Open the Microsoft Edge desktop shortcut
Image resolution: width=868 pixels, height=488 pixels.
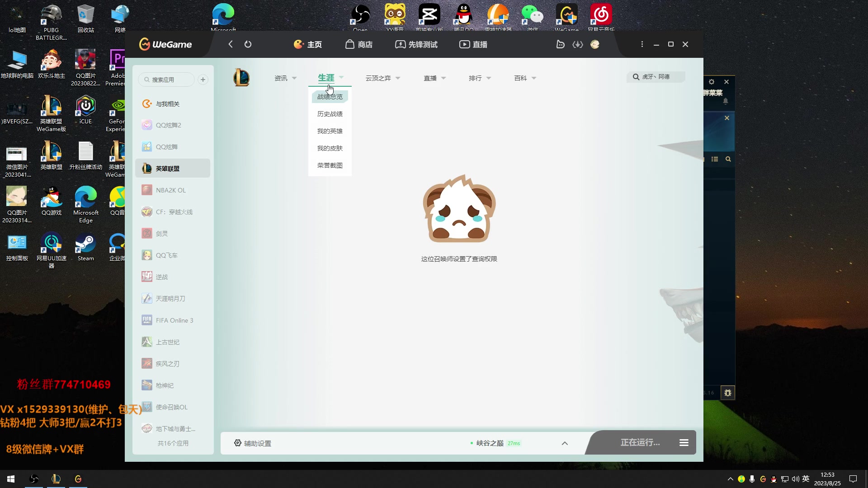point(85,205)
